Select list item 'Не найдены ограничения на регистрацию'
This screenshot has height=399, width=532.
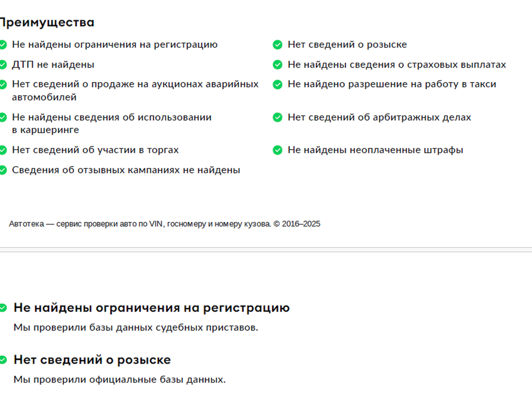(115, 45)
